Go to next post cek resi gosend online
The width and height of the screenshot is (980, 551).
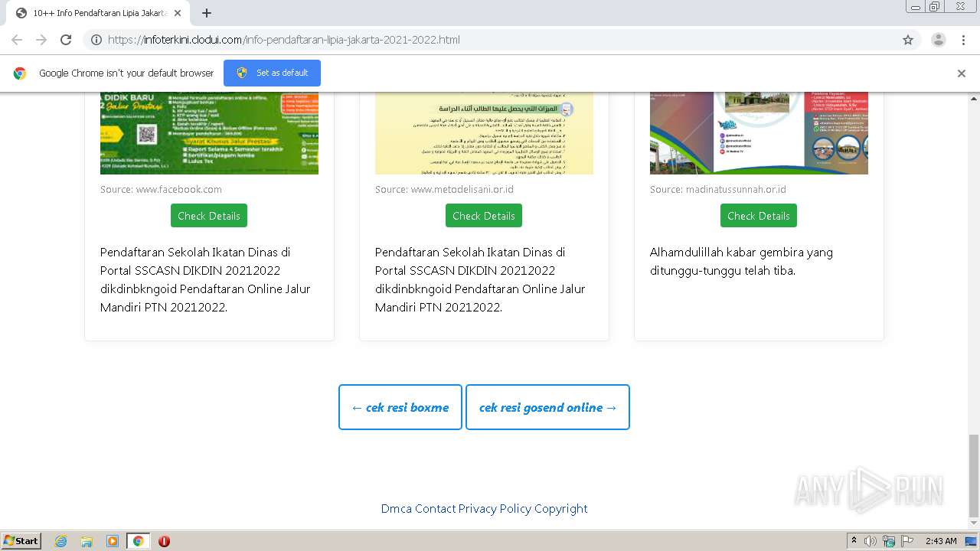[x=547, y=407]
